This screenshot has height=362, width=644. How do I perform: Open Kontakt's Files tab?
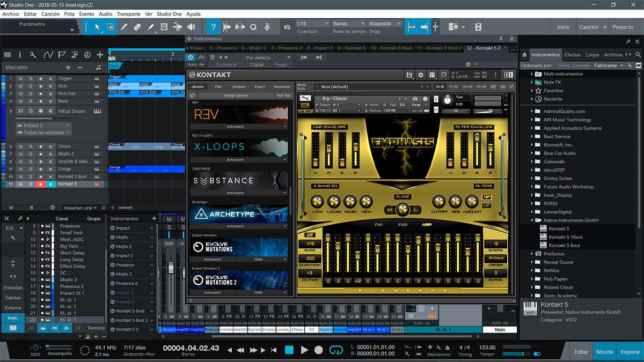click(218, 86)
